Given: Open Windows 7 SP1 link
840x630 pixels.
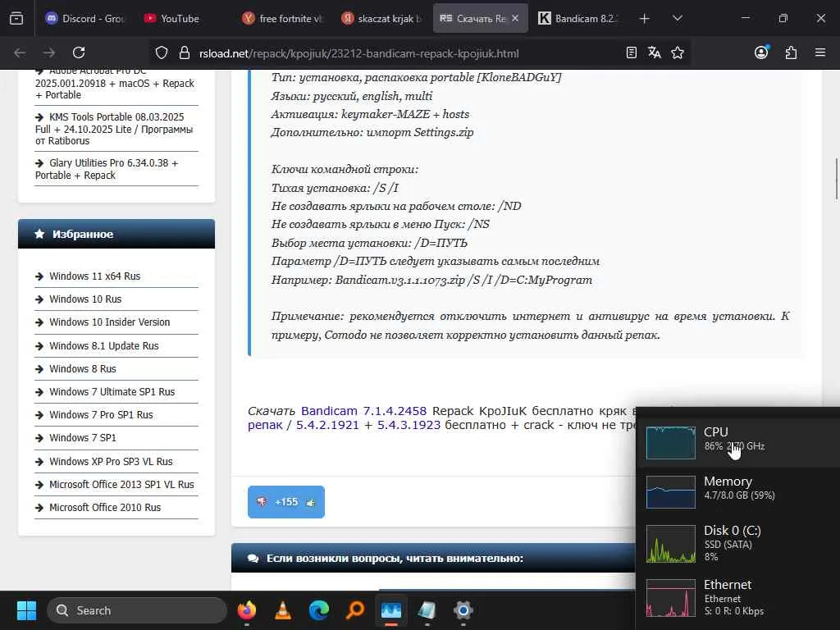Looking at the screenshot, I should [83, 438].
